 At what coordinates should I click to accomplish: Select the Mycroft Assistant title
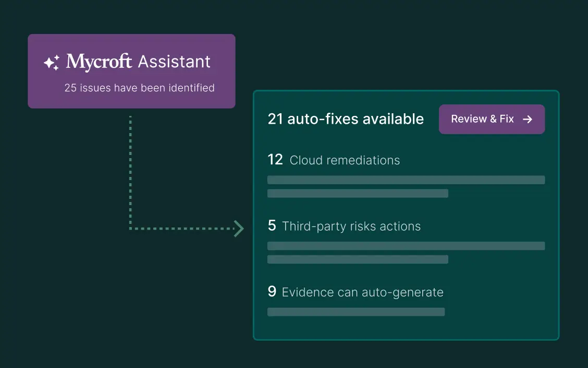(x=138, y=62)
